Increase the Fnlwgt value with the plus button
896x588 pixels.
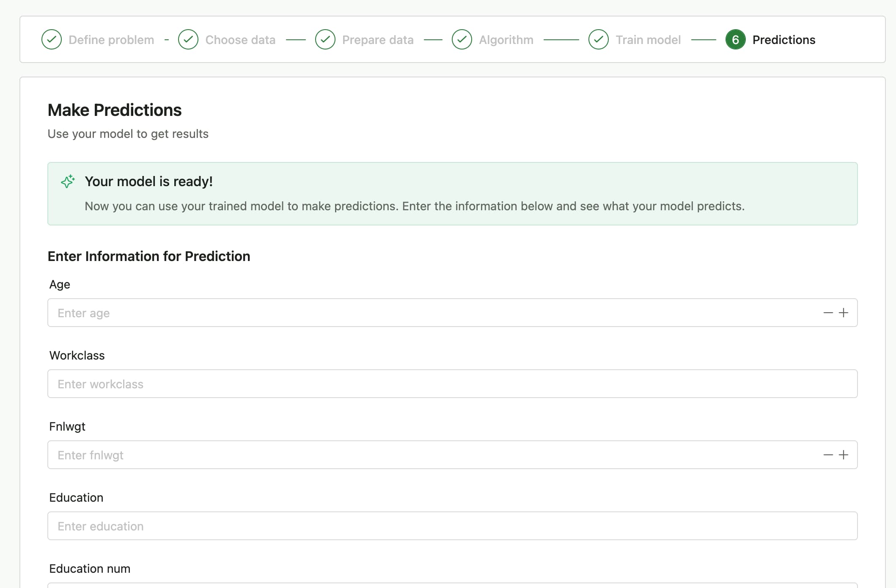point(844,455)
